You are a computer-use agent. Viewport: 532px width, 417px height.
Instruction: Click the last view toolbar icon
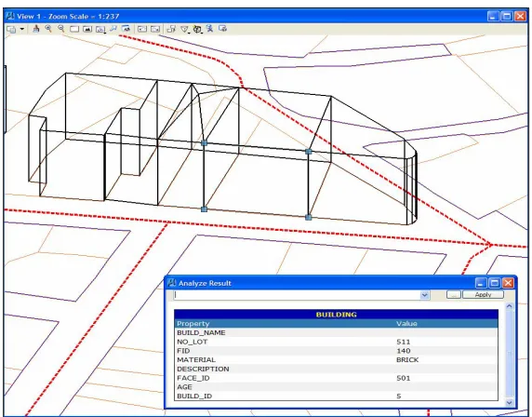tap(222, 29)
